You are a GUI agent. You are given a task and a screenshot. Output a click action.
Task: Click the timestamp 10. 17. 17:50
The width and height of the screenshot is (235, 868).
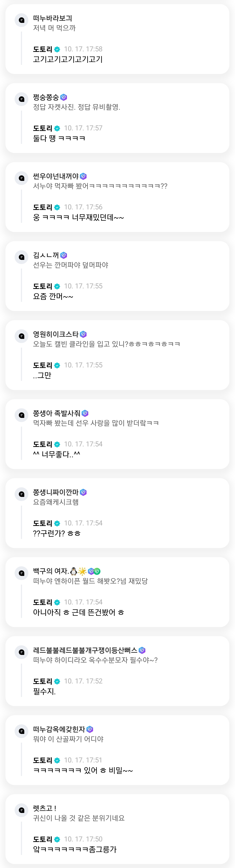click(83, 839)
